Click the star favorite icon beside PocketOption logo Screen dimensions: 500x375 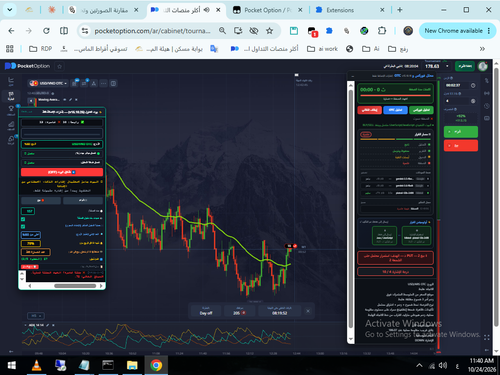pos(60,66)
